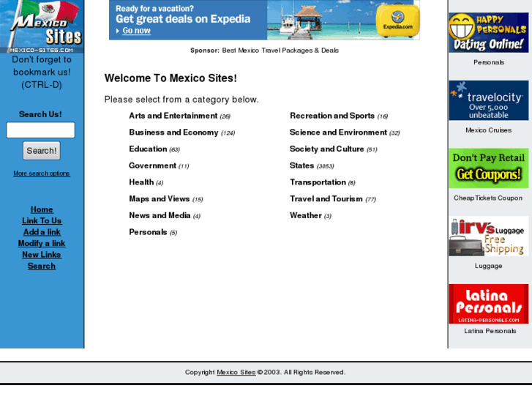View New Links in sidebar
The width and height of the screenshot is (532, 399).
(x=42, y=255)
